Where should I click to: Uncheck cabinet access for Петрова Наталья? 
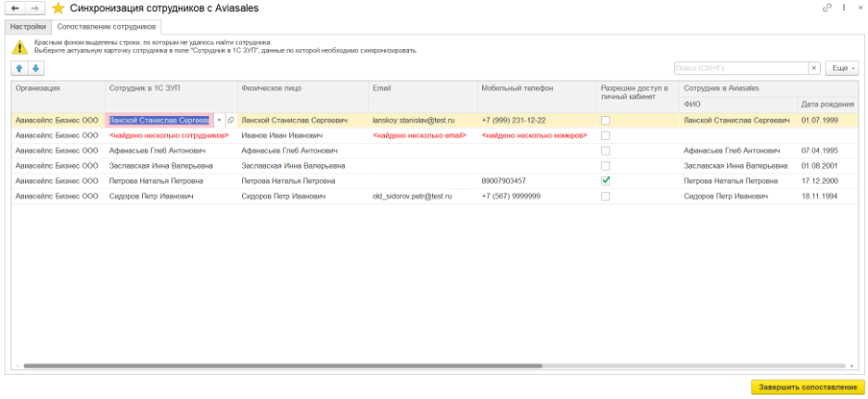coord(606,181)
